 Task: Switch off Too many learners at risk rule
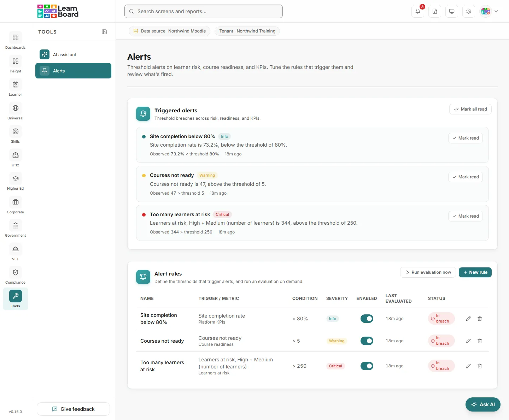click(x=367, y=366)
